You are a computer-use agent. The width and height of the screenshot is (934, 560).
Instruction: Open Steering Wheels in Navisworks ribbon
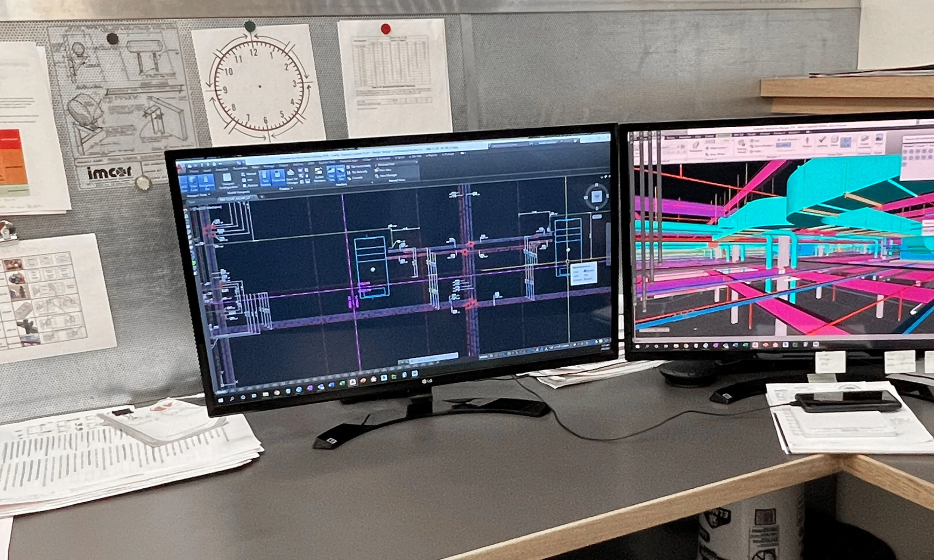[x=742, y=146]
